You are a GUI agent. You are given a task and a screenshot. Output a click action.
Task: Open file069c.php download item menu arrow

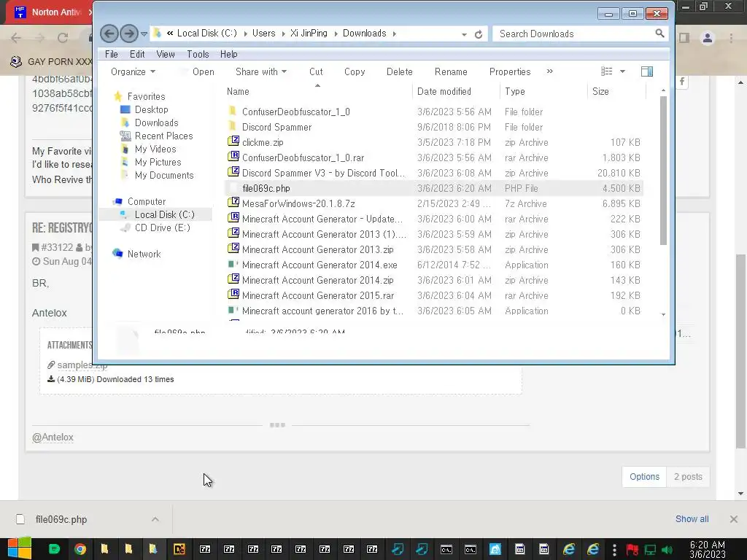tap(155, 519)
